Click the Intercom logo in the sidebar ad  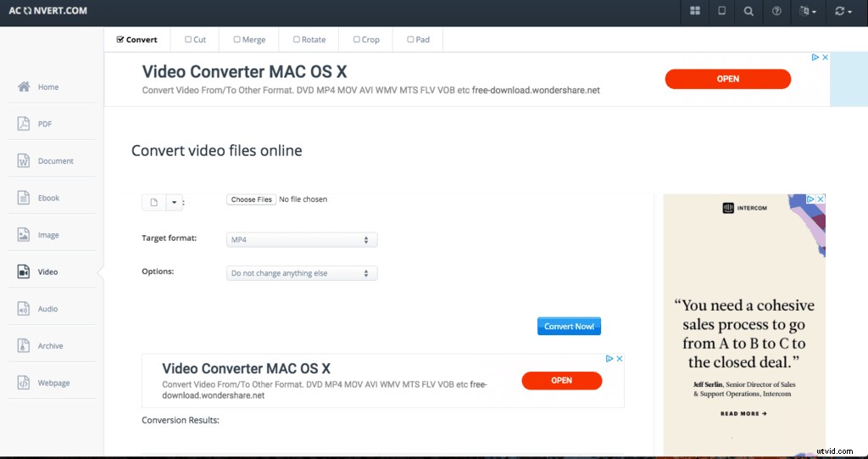744,209
